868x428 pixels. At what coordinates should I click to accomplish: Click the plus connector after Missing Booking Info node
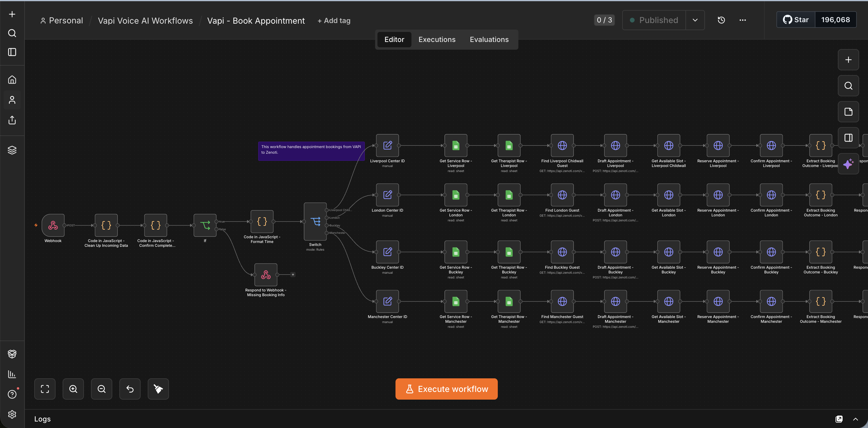293,275
